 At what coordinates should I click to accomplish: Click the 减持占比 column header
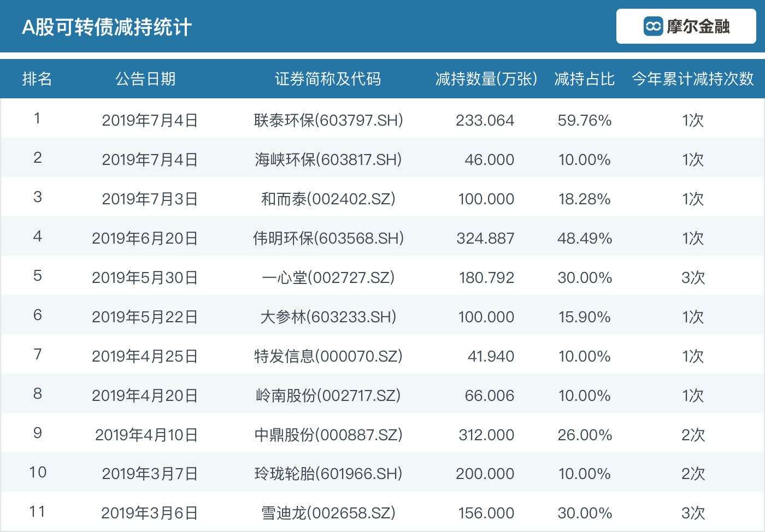(585, 79)
